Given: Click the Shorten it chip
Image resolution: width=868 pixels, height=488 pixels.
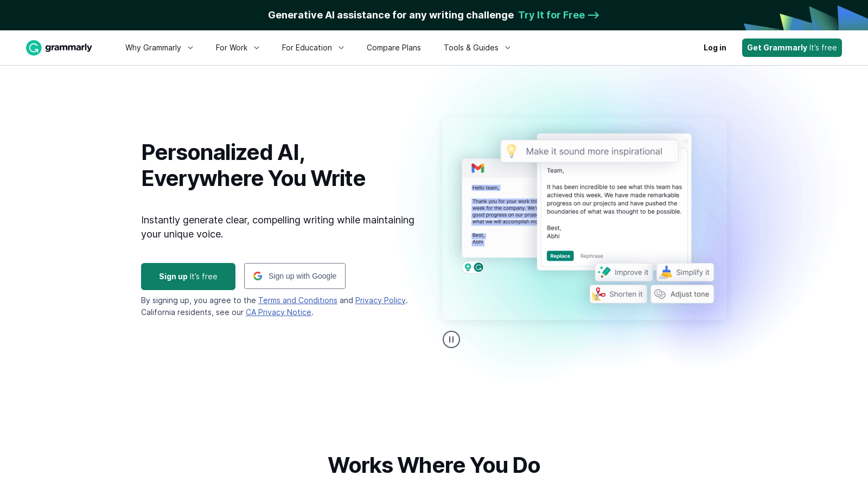Looking at the screenshot, I should 618,294.
